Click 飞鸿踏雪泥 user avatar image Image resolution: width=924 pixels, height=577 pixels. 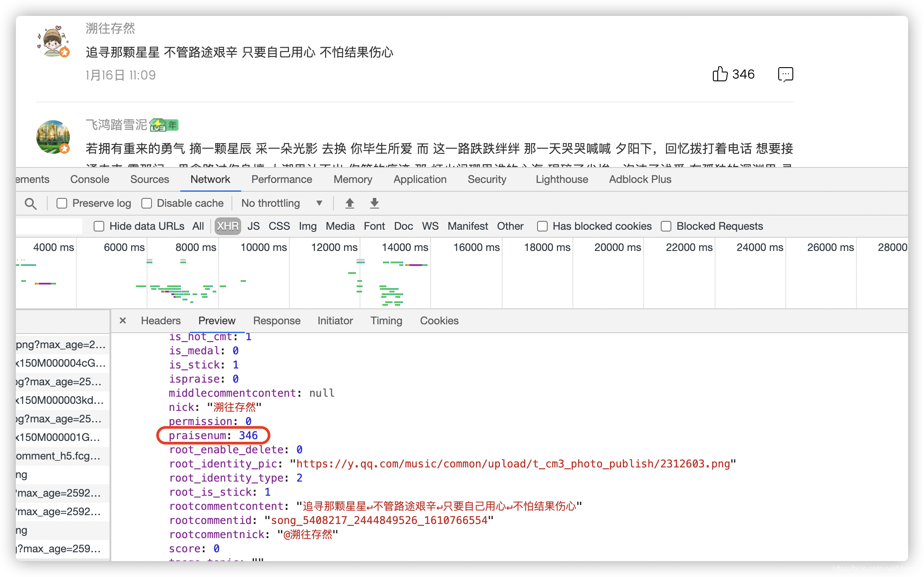[53, 137]
